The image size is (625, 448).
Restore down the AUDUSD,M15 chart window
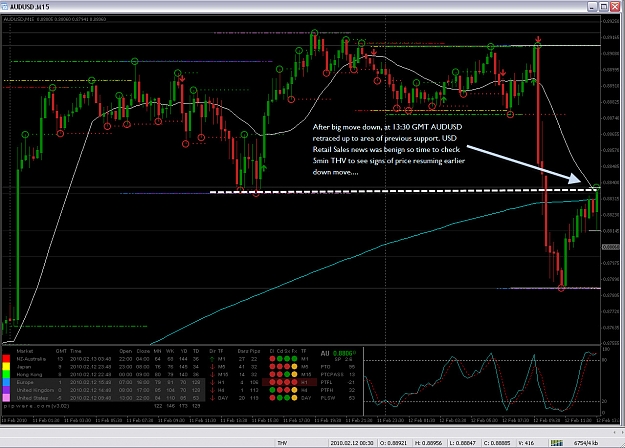603,6
